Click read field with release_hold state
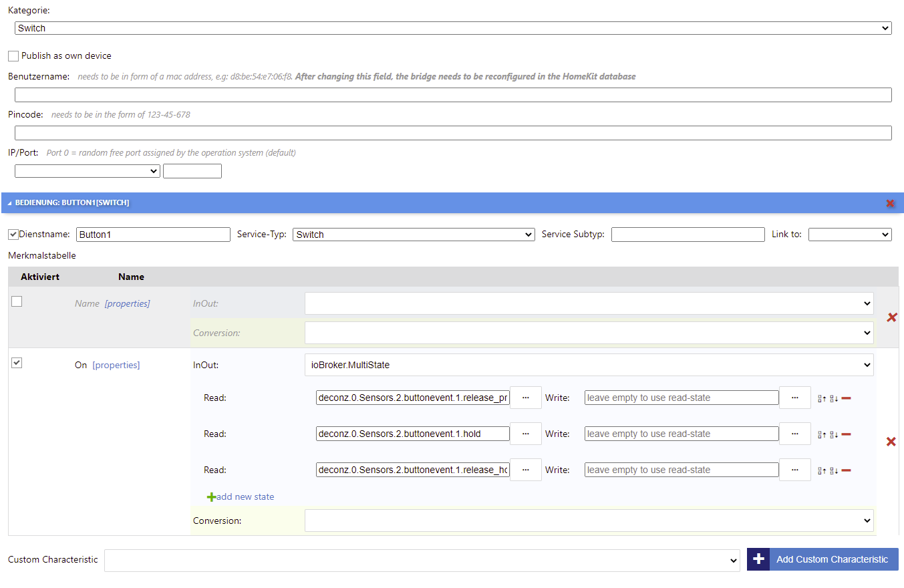 [413, 470]
